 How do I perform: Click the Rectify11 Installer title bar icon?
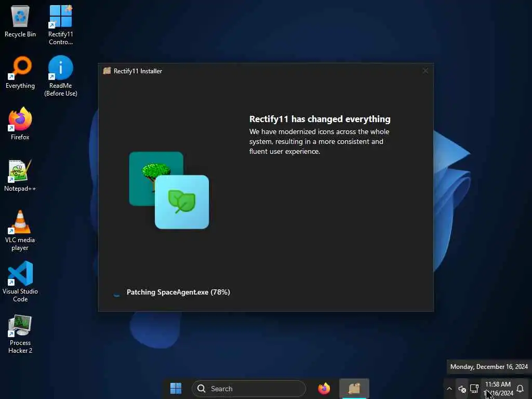tap(107, 71)
